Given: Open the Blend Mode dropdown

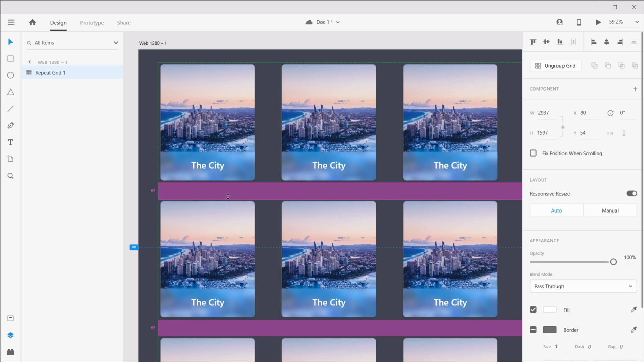Looking at the screenshot, I should point(583,286).
